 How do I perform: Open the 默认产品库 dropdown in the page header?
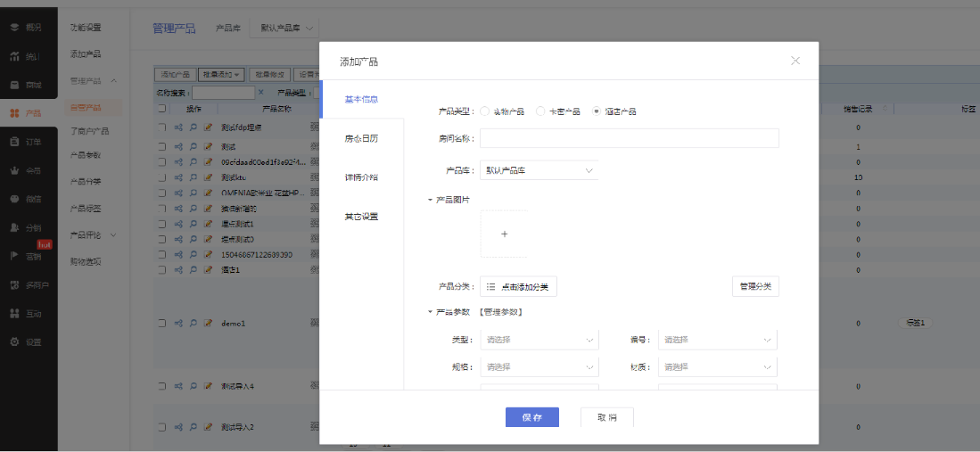pos(284,29)
